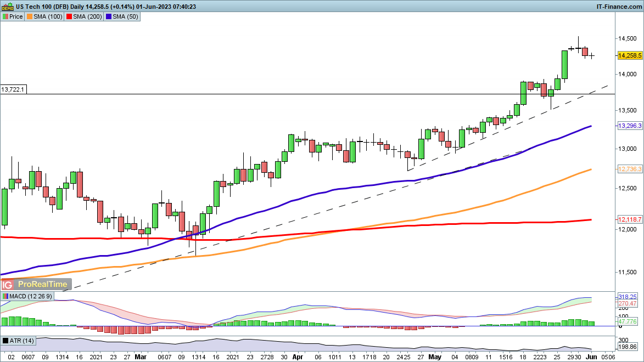The height and width of the screenshot is (362, 644).
Task: Click the 13,722.1 horizontal line label
Action: [13, 89]
